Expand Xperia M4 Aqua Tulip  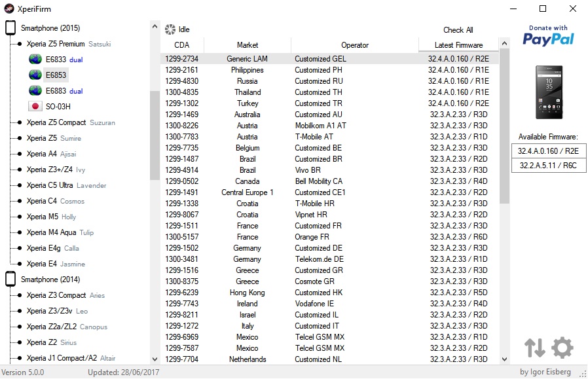60,233
